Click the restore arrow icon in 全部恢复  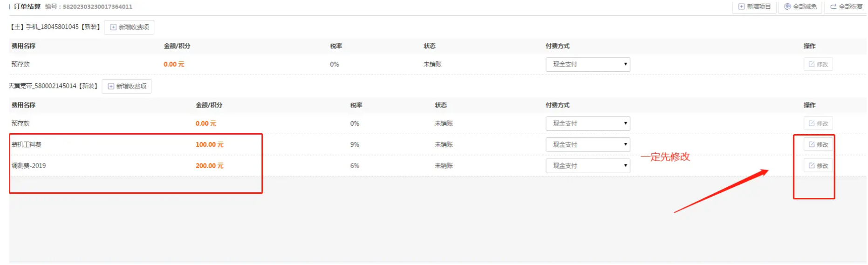tap(833, 7)
